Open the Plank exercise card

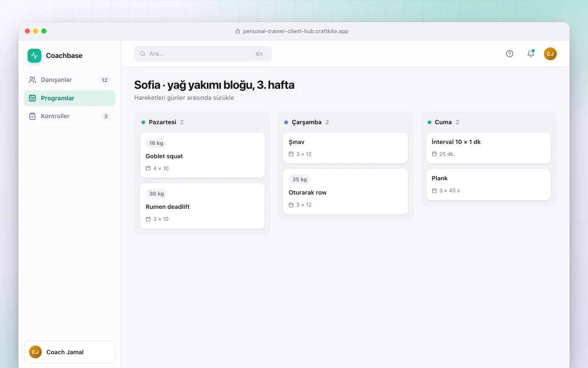[x=488, y=184]
